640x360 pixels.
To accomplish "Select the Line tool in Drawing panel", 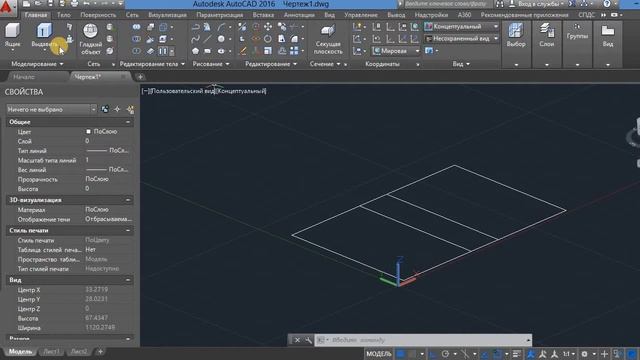I will pos(208,39).
